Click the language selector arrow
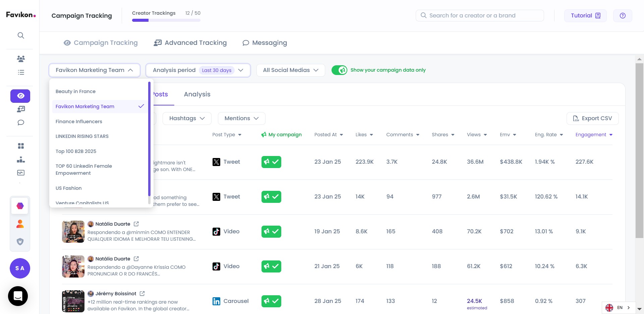 point(629,308)
